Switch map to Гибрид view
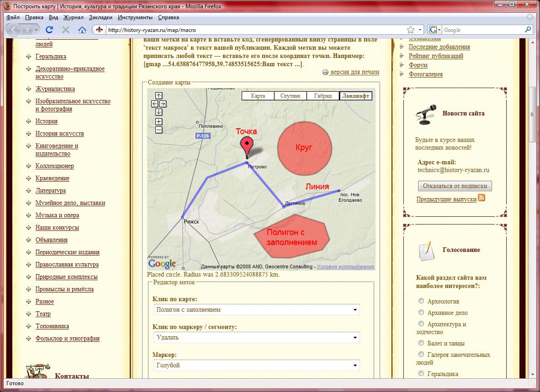This screenshot has width=540, height=392. [x=323, y=96]
